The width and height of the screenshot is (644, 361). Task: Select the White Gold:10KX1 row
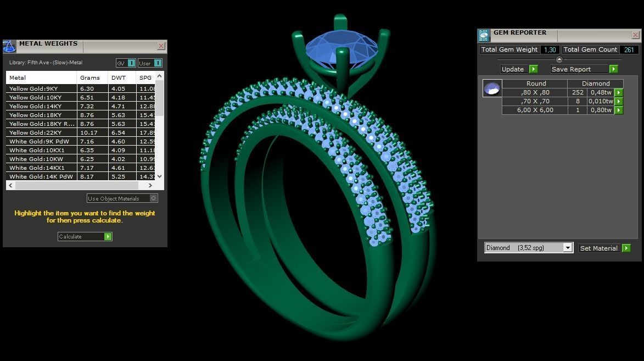click(81, 150)
